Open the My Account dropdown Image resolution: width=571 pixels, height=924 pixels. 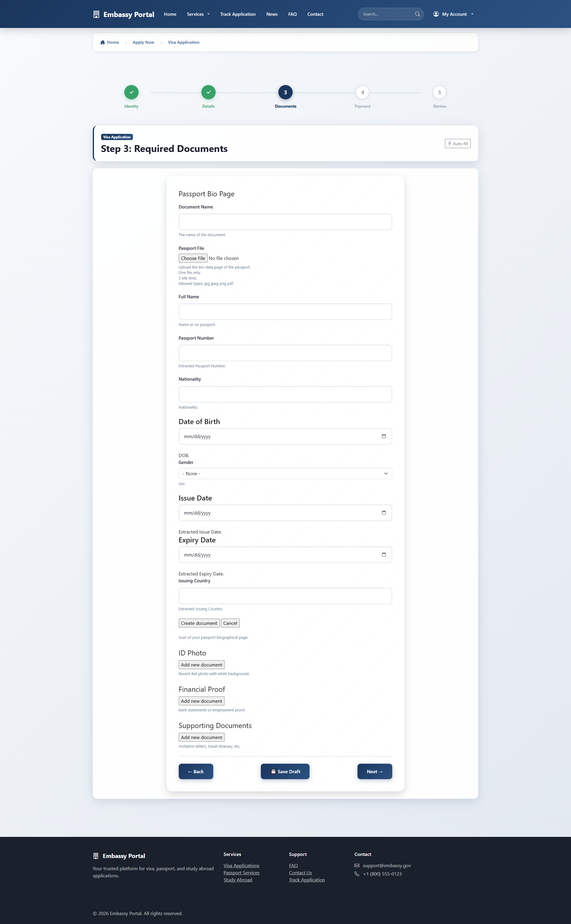pyautogui.click(x=453, y=14)
